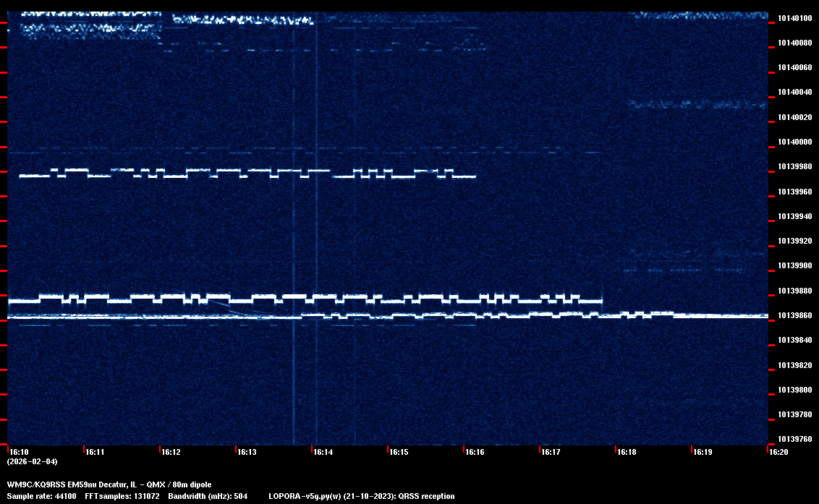Viewport: 819px width, 504px height.
Task: Click the LOPORA-v5g.py QRSS reception text
Action: tap(361, 496)
